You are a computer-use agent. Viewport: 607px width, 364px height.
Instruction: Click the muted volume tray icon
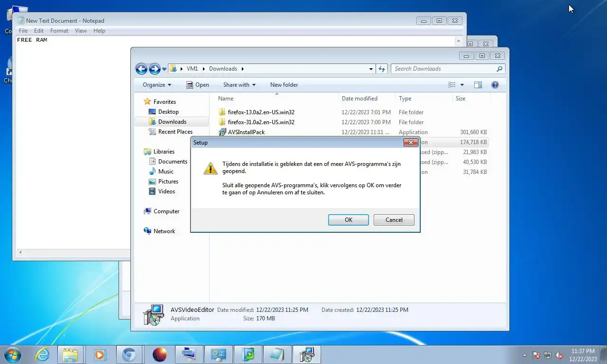[x=559, y=355]
